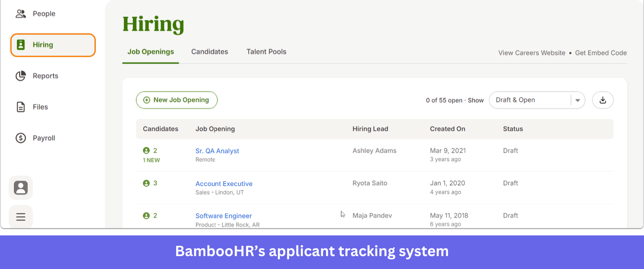Click the 1 NEW label under Sr. QA Analyst
This screenshot has width=644, height=269.
(151, 160)
